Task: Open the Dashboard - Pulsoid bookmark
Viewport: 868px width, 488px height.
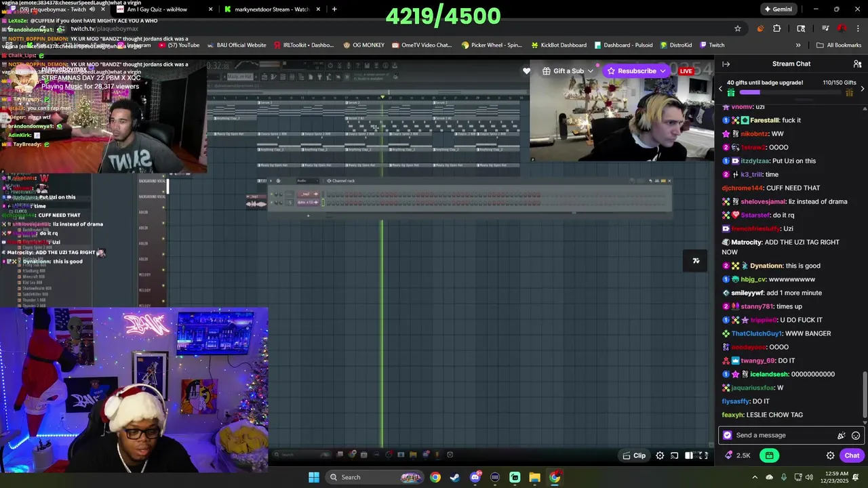Action: 623,45
